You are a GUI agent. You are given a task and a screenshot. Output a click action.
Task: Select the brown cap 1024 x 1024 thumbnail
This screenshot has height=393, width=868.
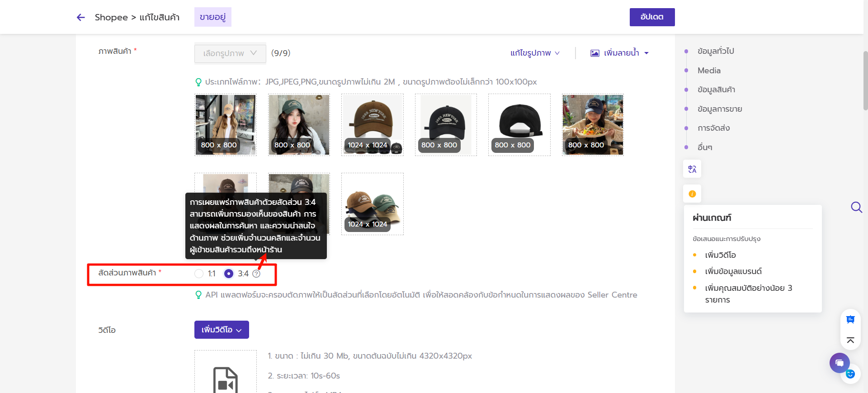coord(373,125)
